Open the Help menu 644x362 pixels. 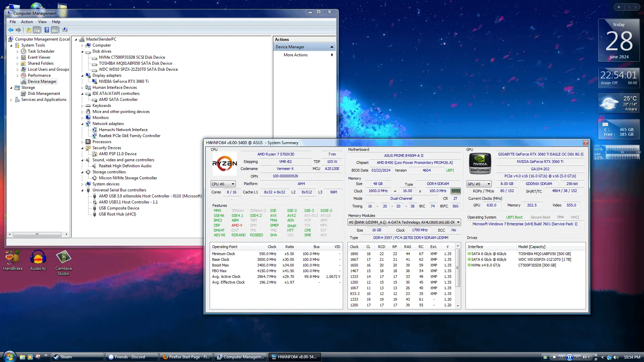(56, 22)
